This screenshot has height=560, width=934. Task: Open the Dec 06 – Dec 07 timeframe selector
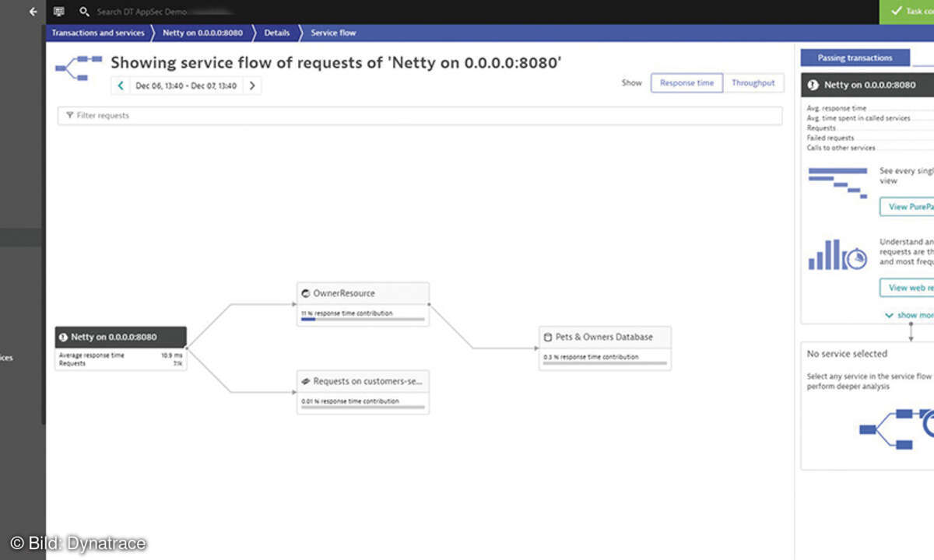(186, 86)
